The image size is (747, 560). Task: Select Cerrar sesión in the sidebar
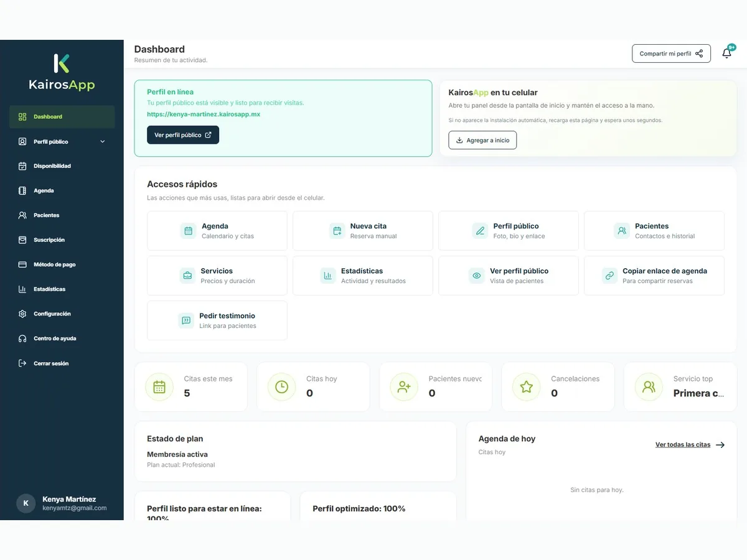coord(62,363)
